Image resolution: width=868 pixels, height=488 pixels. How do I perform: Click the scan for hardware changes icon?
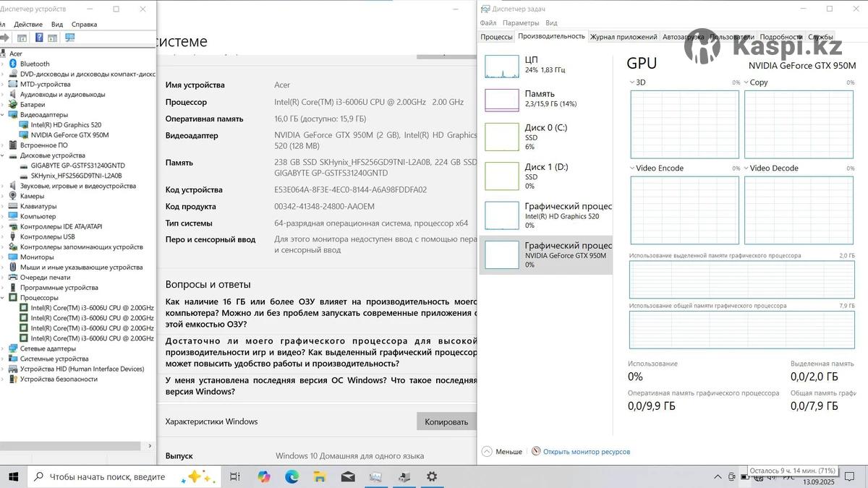coord(70,38)
